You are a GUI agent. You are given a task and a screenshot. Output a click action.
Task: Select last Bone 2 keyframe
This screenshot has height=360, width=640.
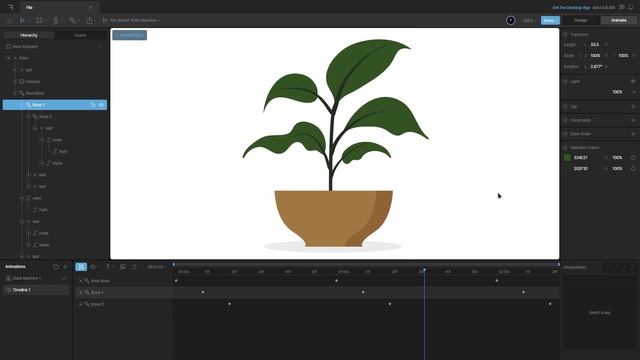click(550, 304)
